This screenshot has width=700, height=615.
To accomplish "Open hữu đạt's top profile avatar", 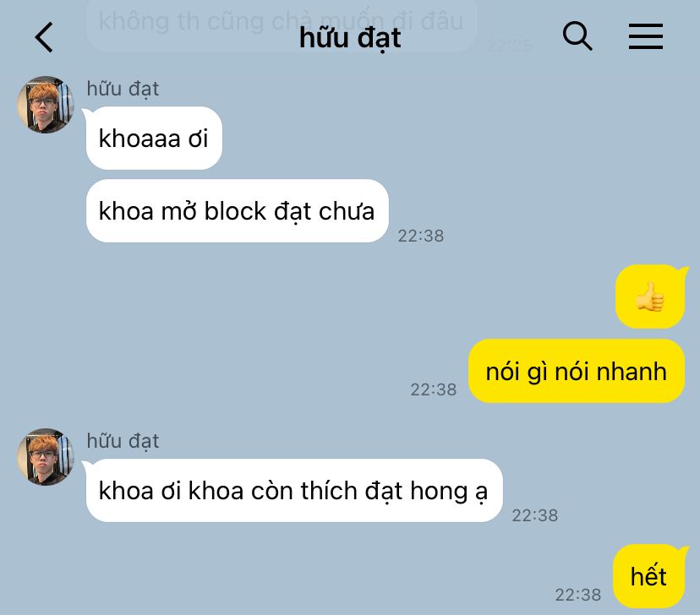I will click(46, 105).
